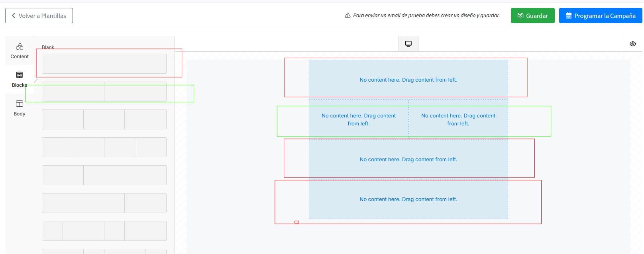Click the warning icon beside test email notice
Image resolution: width=644 pixels, height=254 pixels.
click(348, 16)
